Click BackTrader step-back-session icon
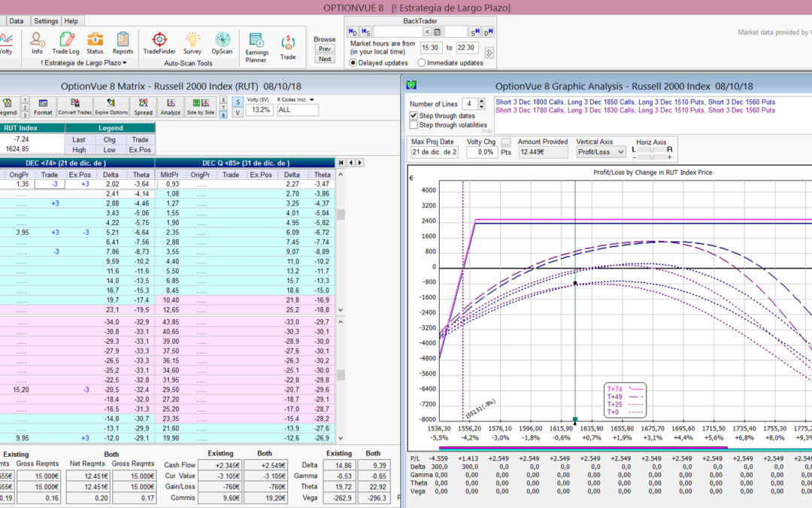Image resolution: width=812 pixels, height=508 pixels. (365, 32)
